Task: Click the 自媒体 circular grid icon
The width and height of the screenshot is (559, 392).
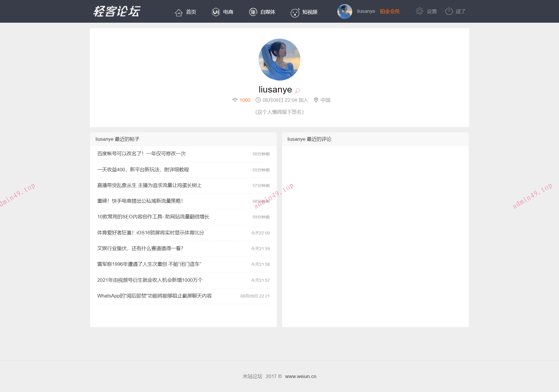Action: (253, 12)
